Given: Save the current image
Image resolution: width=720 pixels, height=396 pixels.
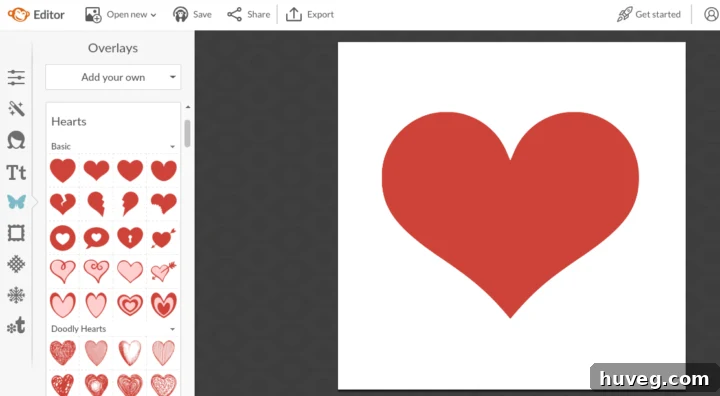Looking at the screenshot, I should [x=192, y=15].
